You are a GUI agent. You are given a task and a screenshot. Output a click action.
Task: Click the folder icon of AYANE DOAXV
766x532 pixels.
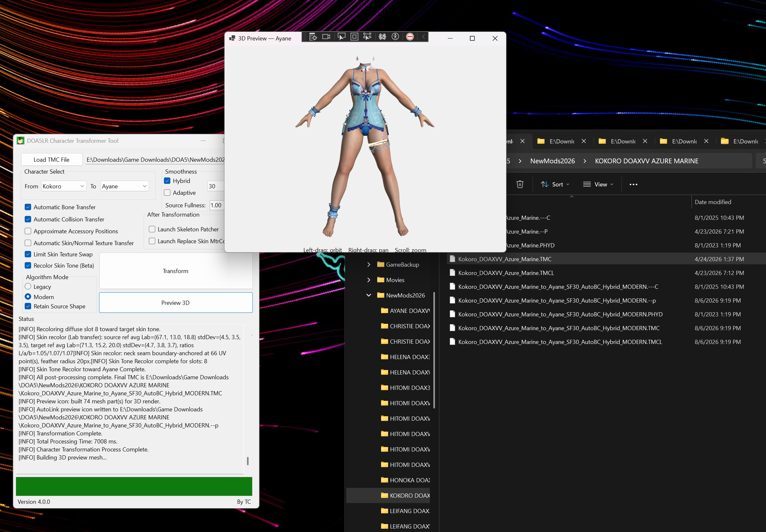[x=385, y=311]
